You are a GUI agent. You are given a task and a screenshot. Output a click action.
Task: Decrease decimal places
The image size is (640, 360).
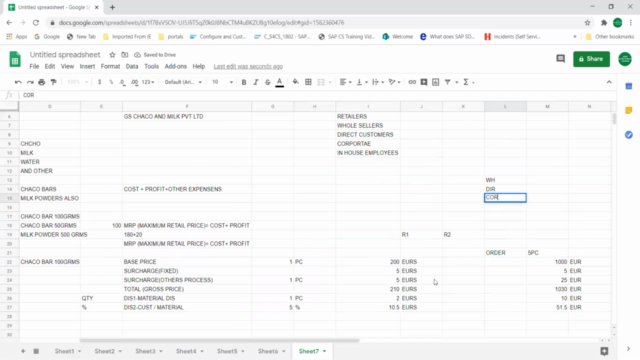pyautogui.click(x=122, y=82)
